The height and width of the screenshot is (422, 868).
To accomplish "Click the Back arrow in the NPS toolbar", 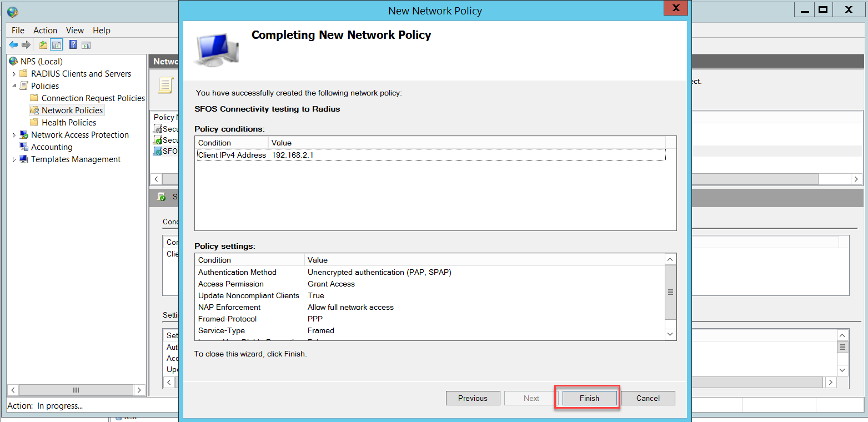I will [13, 45].
